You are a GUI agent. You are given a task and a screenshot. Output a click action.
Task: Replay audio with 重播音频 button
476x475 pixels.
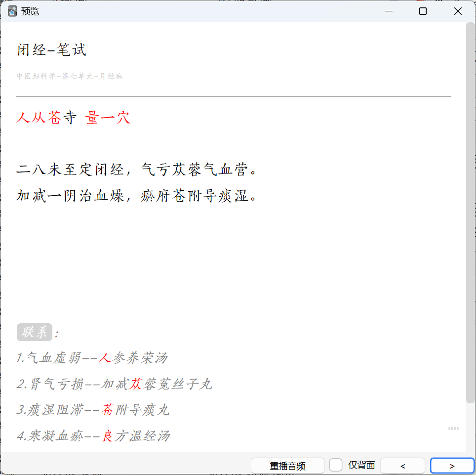tap(287, 466)
